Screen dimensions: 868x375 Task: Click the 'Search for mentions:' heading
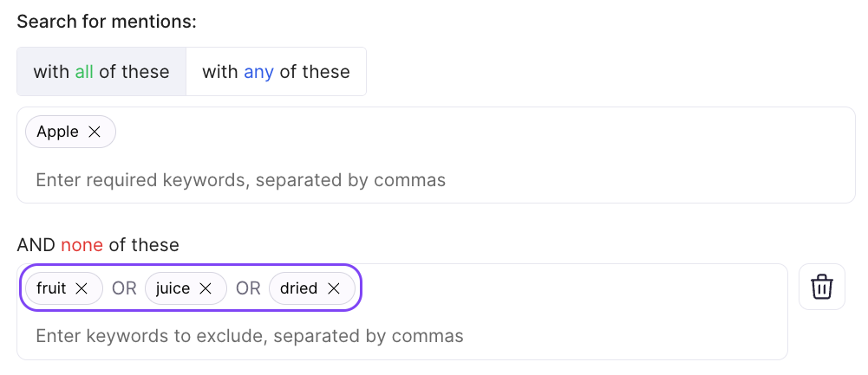click(x=107, y=21)
